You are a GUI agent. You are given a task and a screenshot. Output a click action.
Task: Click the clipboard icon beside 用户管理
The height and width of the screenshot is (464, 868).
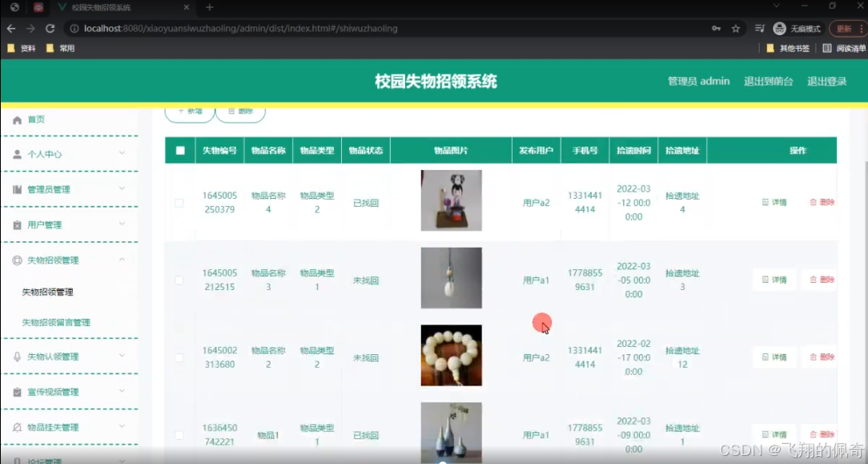tap(17, 225)
